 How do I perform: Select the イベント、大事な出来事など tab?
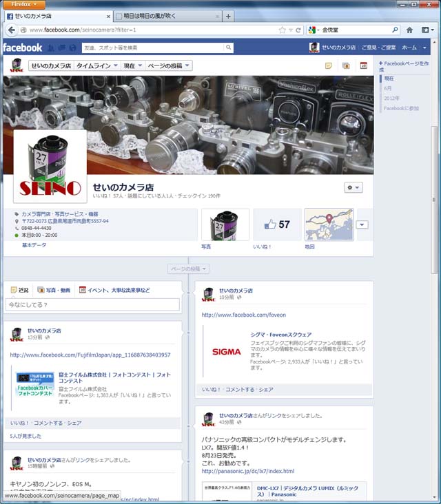114,290
